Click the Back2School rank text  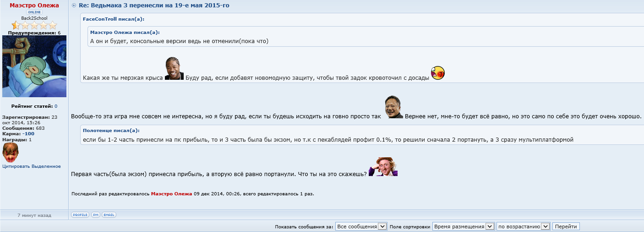[x=34, y=18]
